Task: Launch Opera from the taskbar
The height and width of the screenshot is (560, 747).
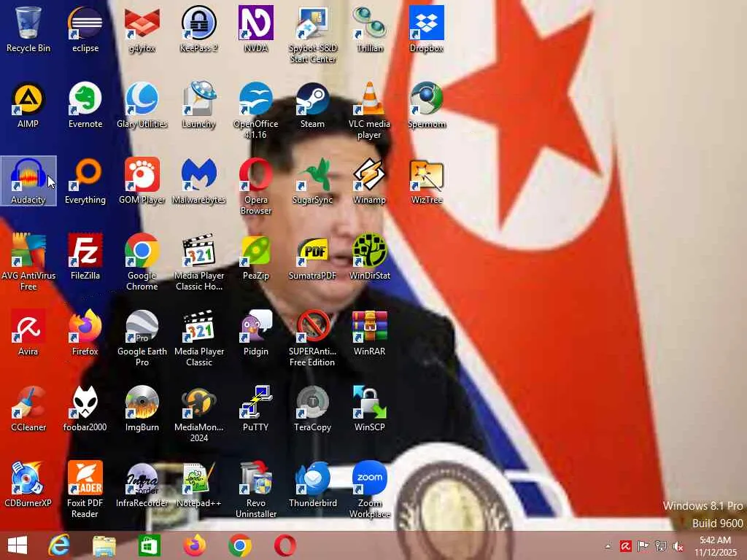Action: tap(285, 545)
